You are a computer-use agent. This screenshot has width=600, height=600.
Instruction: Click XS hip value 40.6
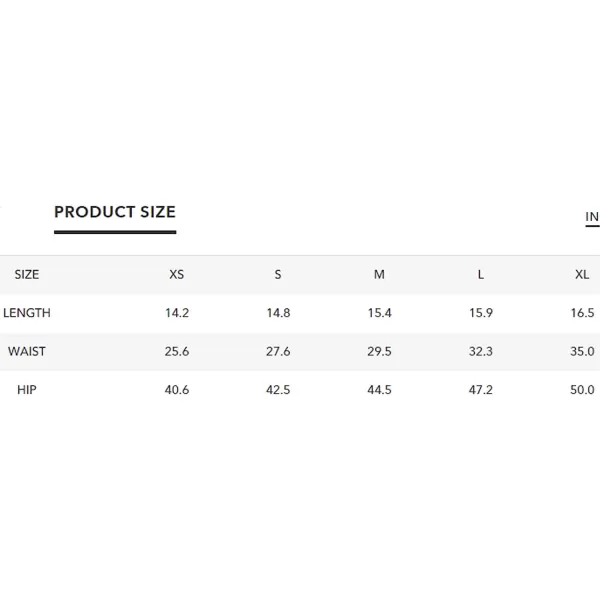tap(177, 390)
